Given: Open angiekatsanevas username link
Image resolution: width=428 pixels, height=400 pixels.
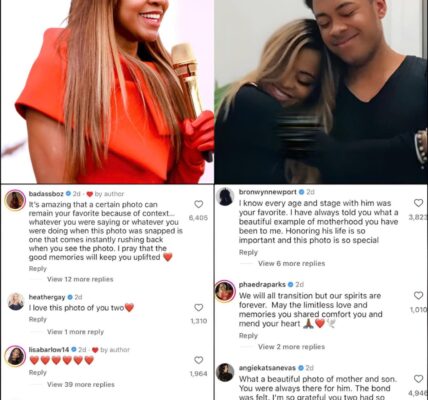Looking at the screenshot, I should pos(267,368).
